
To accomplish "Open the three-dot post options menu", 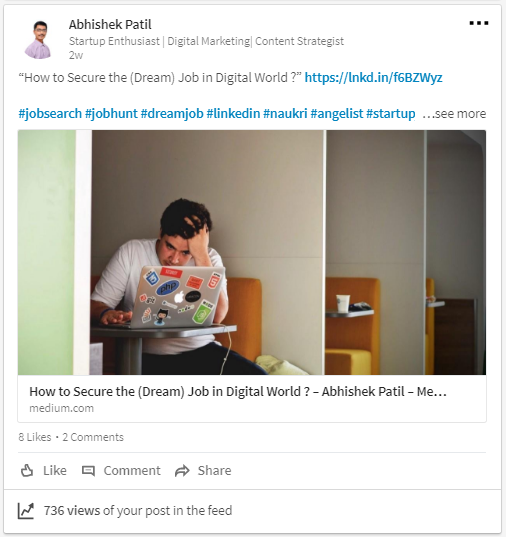I will [x=479, y=23].
